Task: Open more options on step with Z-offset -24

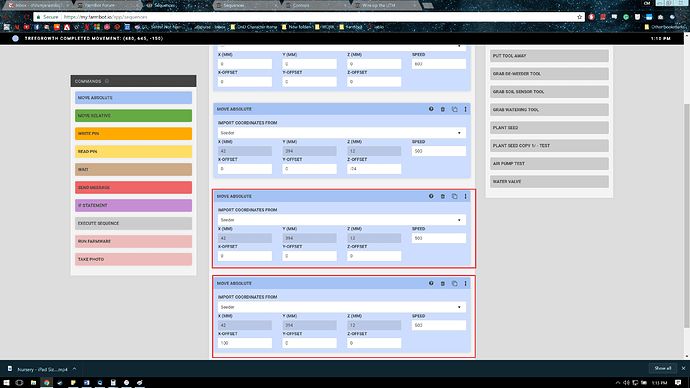Action: pos(466,109)
